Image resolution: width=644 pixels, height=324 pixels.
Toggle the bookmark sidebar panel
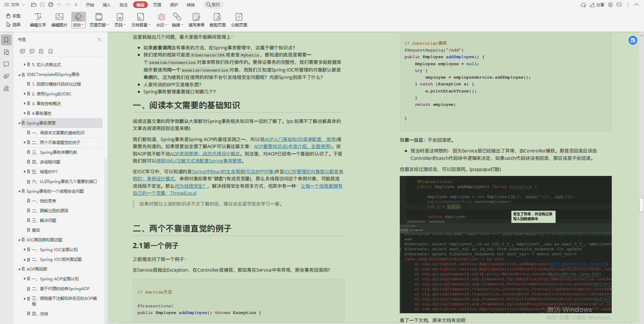[x=6, y=40]
